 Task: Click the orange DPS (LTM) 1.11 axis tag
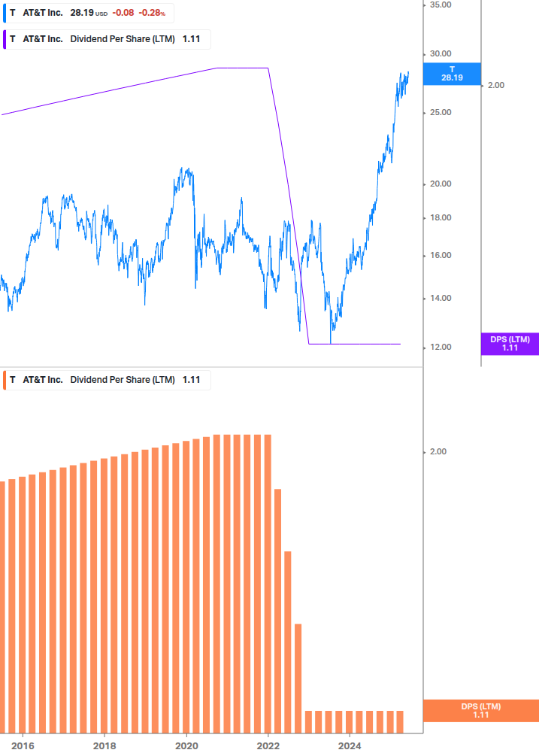click(480, 711)
